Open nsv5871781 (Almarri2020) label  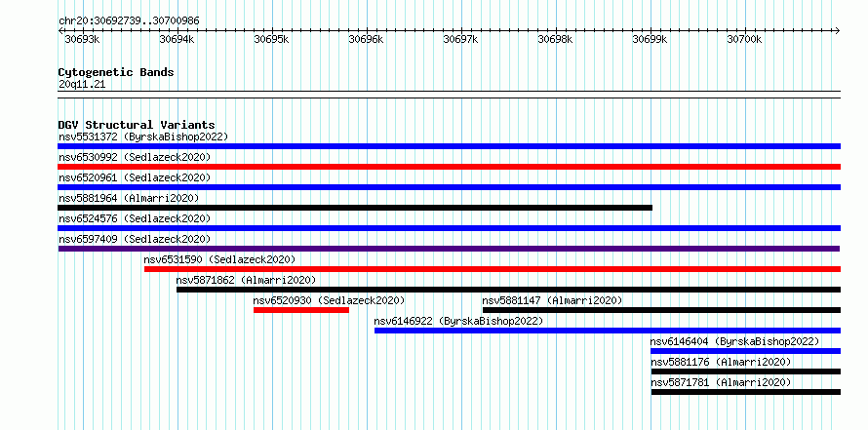pos(721,382)
